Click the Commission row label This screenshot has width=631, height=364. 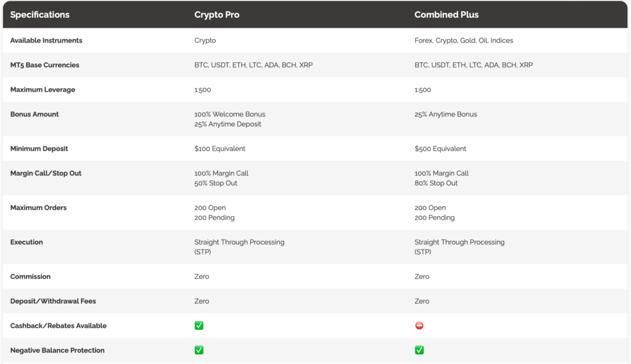(x=30, y=277)
